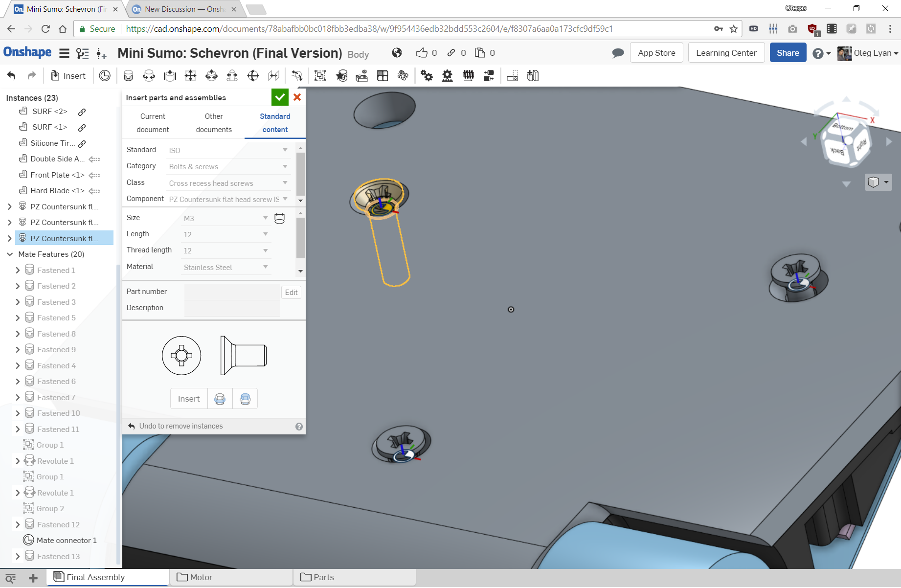The height and width of the screenshot is (588, 901).
Task: Confirm insert with green checkmark
Action: point(280,97)
